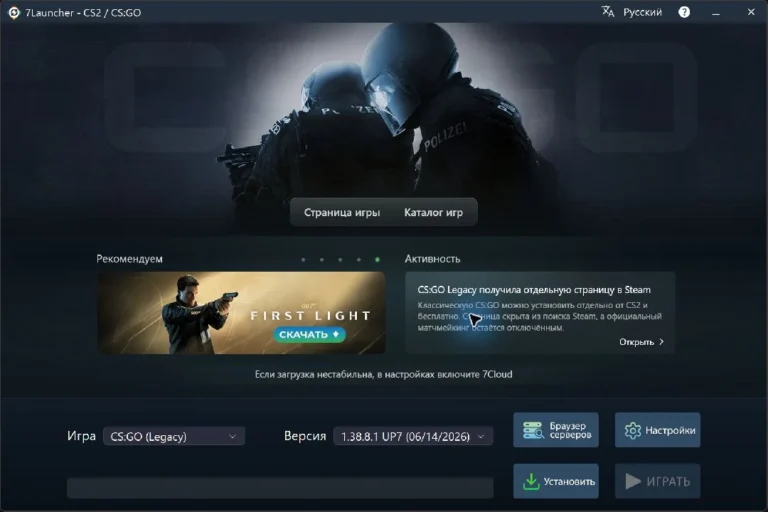The width and height of the screenshot is (768, 512).
Task: Click the Активность section heading
Action: [432, 259]
